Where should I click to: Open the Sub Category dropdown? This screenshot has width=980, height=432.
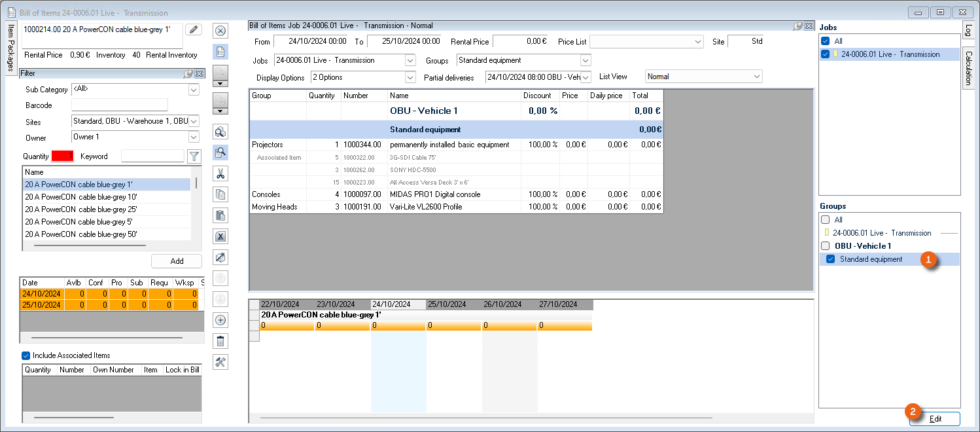click(194, 90)
